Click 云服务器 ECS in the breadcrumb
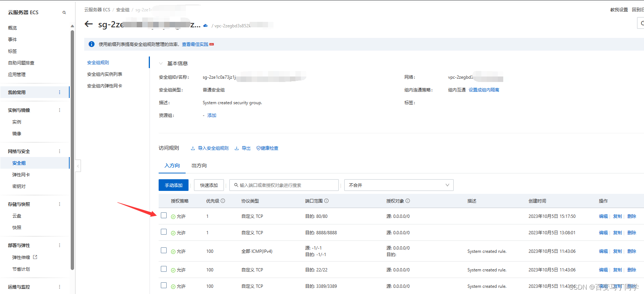This screenshot has height=294, width=644. [97, 10]
